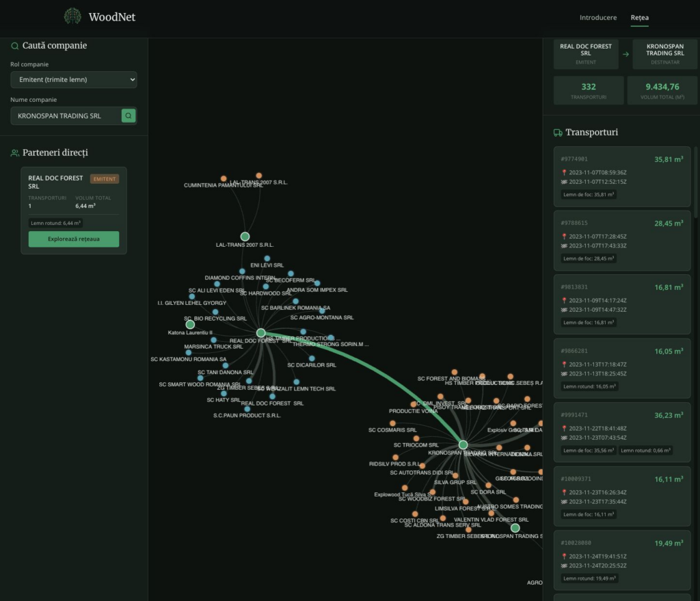The width and height of the screenshot is (700, 601).
Task: Select the LAL-TRANS 2007 S.R.L. green node
Action: (x=245, y=237)
